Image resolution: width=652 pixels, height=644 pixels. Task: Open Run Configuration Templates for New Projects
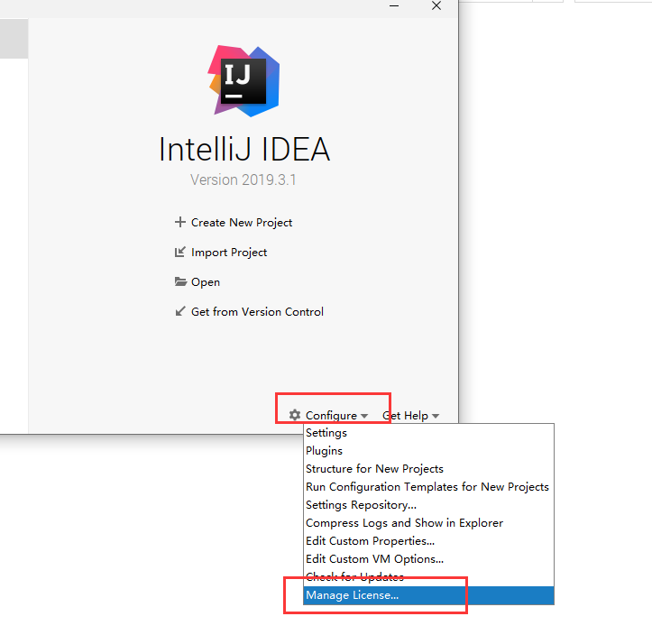428,487
